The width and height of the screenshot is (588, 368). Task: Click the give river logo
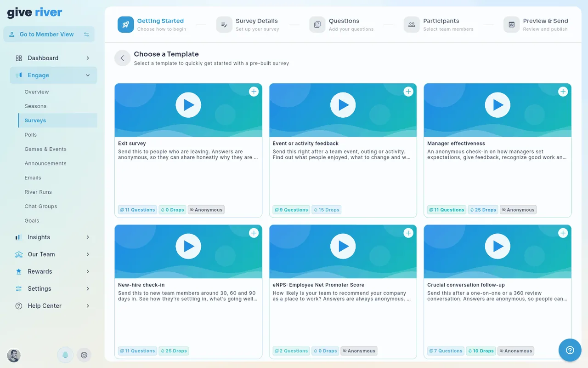tap(35, 13)
